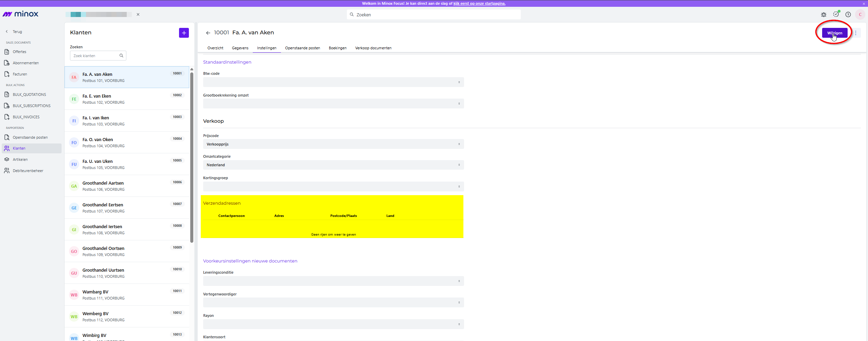Image resolution: width=868 pixels, height=341 pixels.
Task: Click the Facturen sidebar icon
Action: click(x=7, y=74)
